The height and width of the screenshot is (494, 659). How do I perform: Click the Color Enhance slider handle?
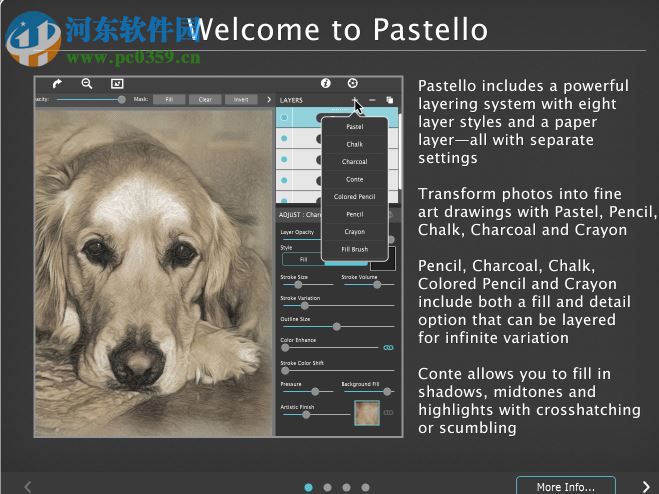coord(285,348)
